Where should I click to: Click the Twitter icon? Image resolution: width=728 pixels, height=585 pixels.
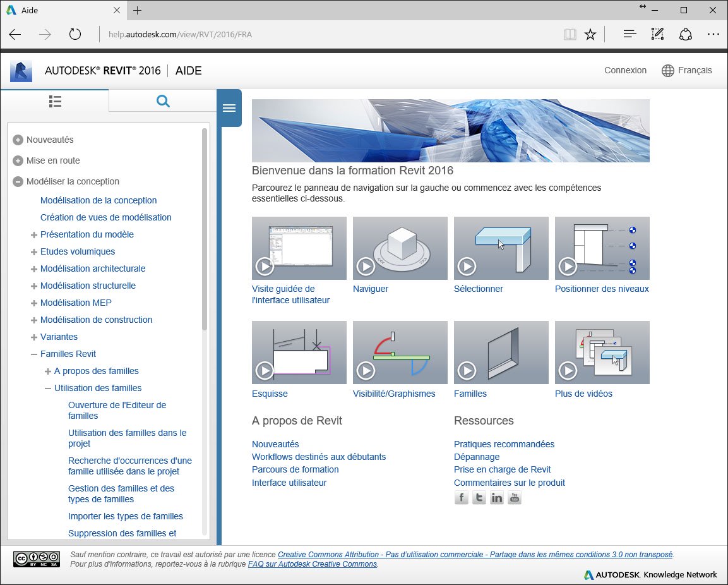pos(479,498)
